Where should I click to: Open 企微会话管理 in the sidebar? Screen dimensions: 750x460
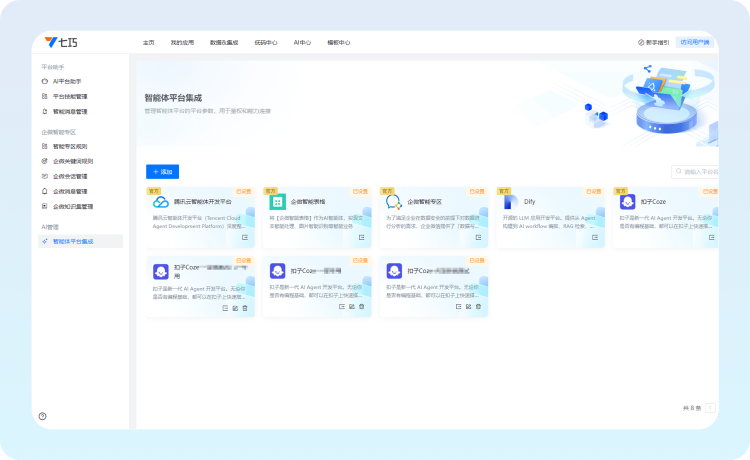[70, 176]
